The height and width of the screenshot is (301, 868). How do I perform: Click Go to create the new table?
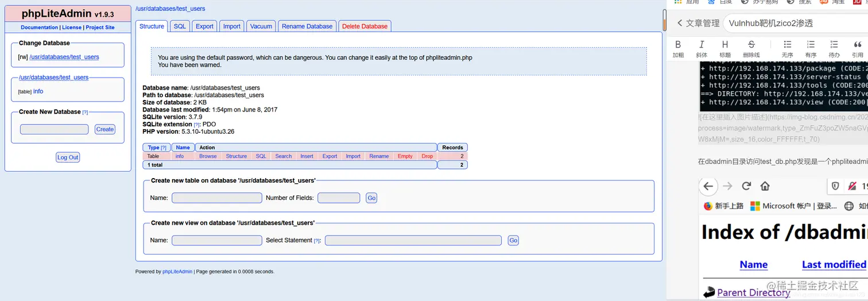pyautogui.click(x=372, y=198)
